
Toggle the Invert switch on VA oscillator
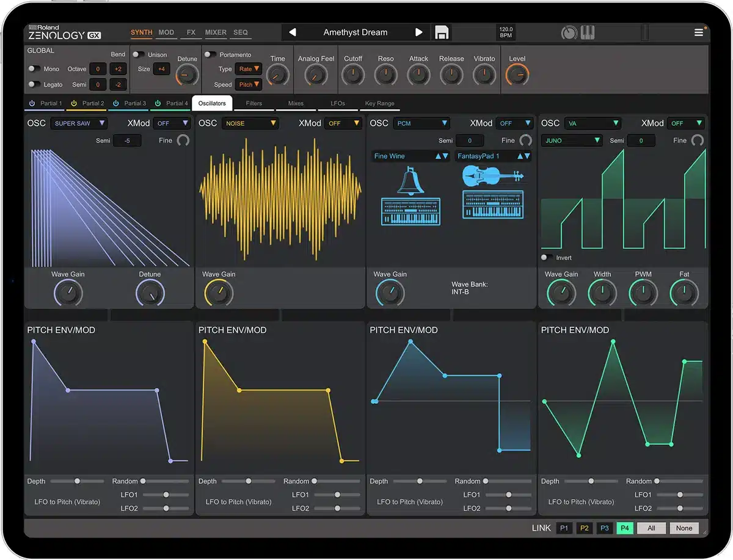coord(547,258)
